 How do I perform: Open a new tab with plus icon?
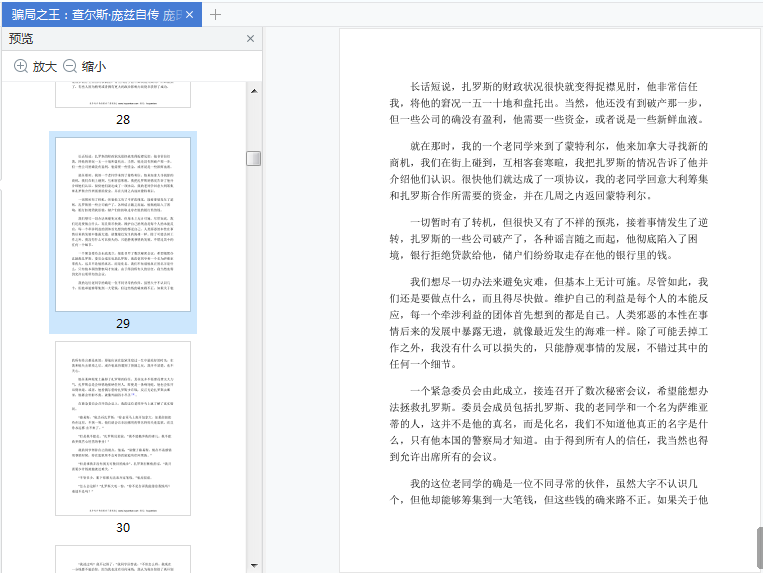pyautogui.click(x=215, y=15)
